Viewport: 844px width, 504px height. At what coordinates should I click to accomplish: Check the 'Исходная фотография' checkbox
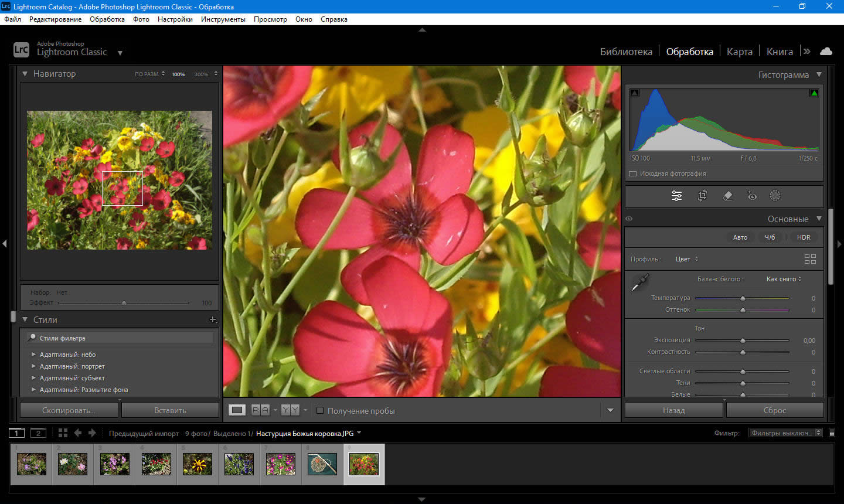click(633, 174)
